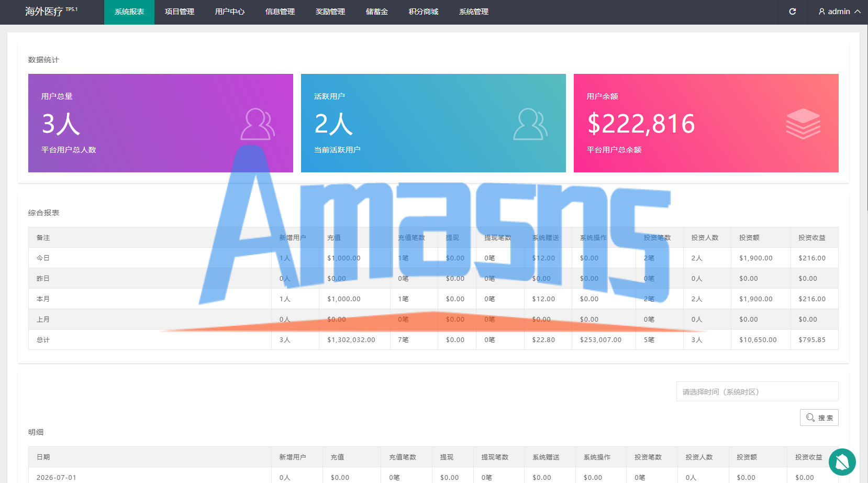Select the 上月 row label
This screenshot has width=868, height=483.
[43, 320]
